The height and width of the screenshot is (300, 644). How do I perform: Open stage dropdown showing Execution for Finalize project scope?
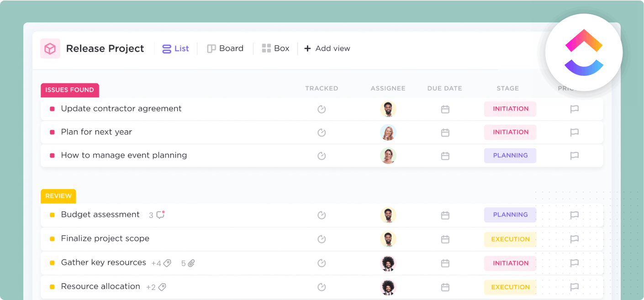point(510,239)
